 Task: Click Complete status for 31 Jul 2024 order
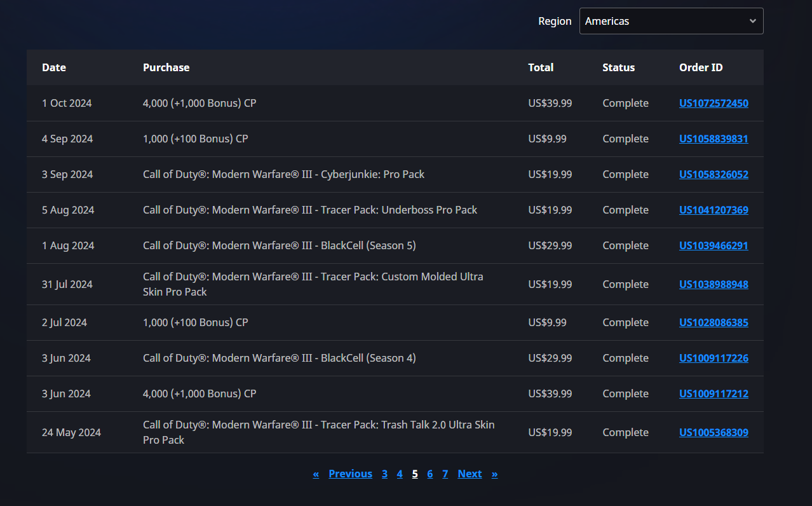(x=626, y=284)
